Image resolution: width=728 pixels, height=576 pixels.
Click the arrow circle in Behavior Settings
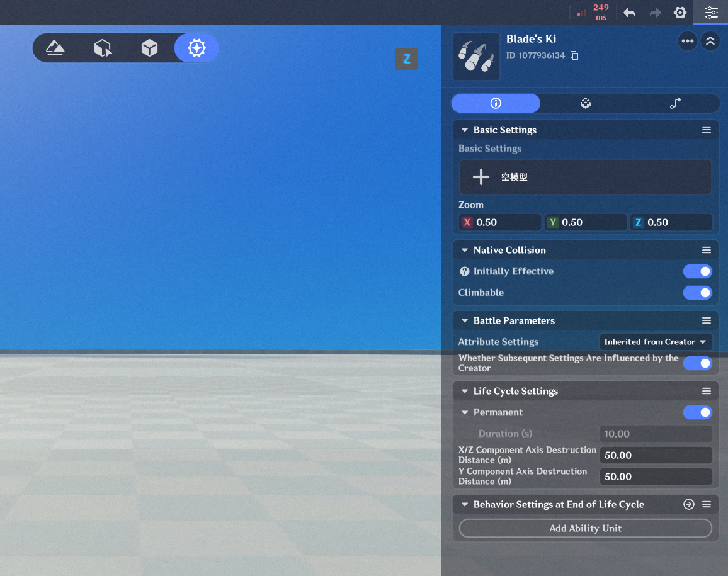coord(689,504)
